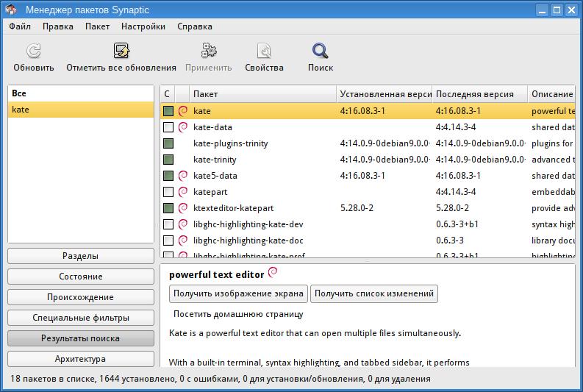This screenshot has width=583, height=392.
Task: Select Результаты поиска button
Action: (x=81, y=338)
